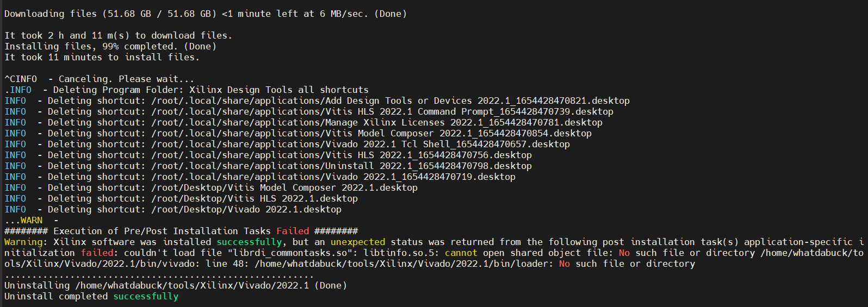The width and height of the screenshot is (868, 307).
Task: Click the Add Design Tools or Devices shortcut path
Action: [x=390, y=101]
